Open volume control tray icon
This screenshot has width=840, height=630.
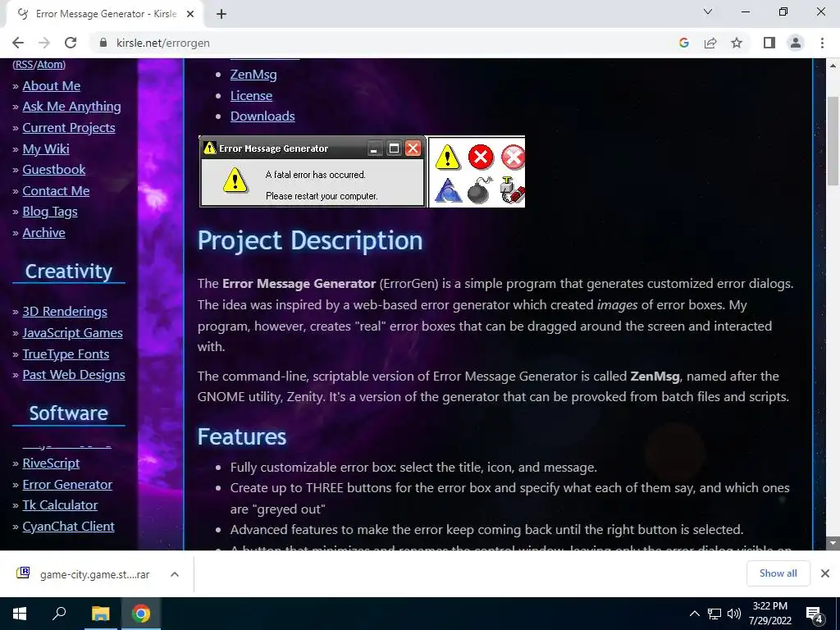734,614
